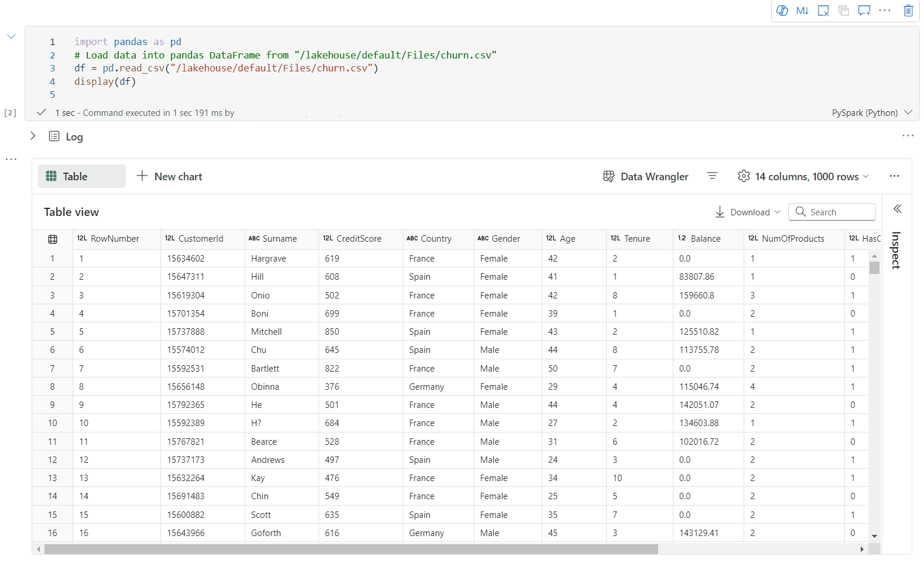
Task: Clear the cell output
Action: [823, 11]
